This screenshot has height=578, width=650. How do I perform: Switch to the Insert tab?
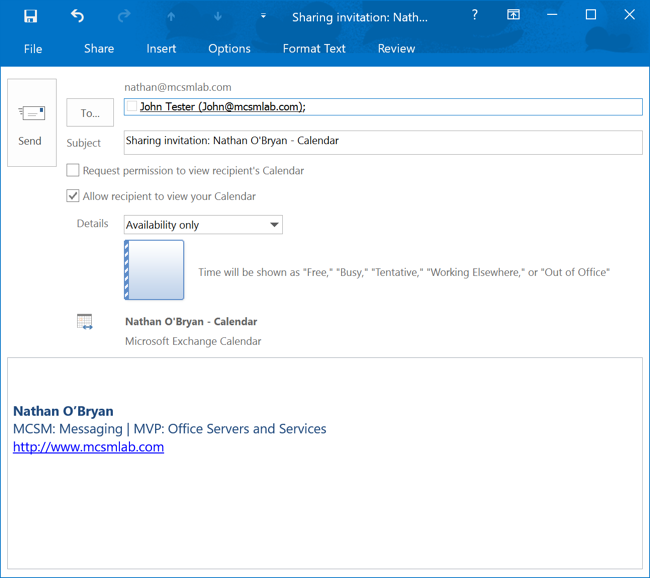[x=161, y=49]
